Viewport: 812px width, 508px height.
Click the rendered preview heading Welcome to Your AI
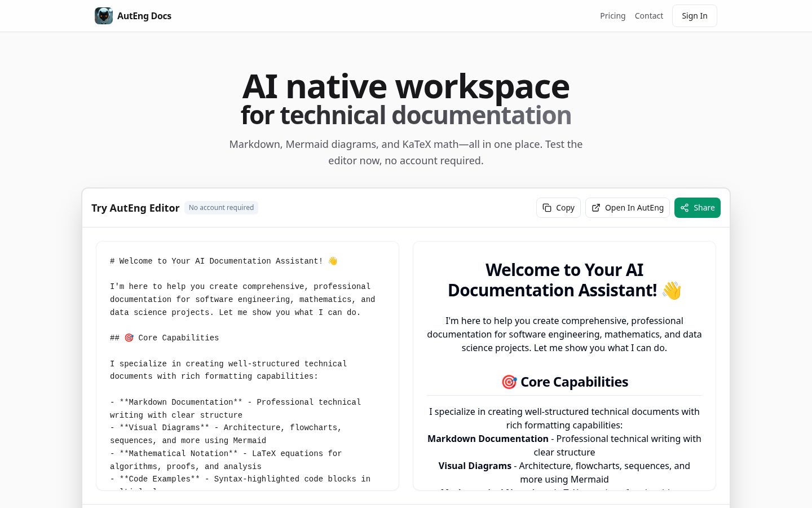click(564, 280)
